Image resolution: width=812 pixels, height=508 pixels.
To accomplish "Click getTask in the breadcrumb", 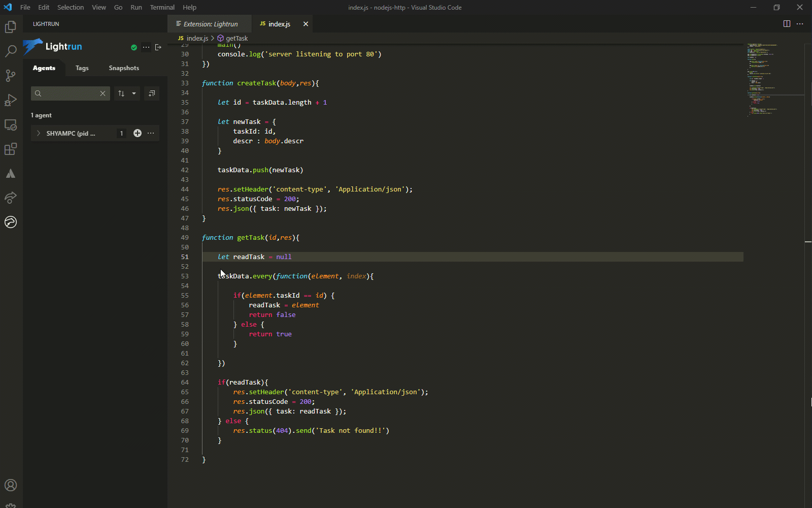I will pyautogui.click(x=236, y=38).
